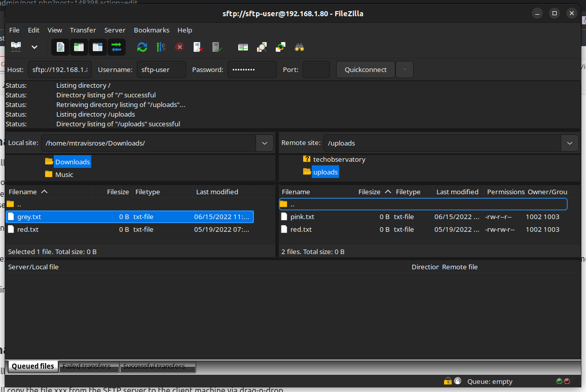This screenshot has width=586, height=392.
Task: Disconnect from the SFTP server
Action: (198, 47)
